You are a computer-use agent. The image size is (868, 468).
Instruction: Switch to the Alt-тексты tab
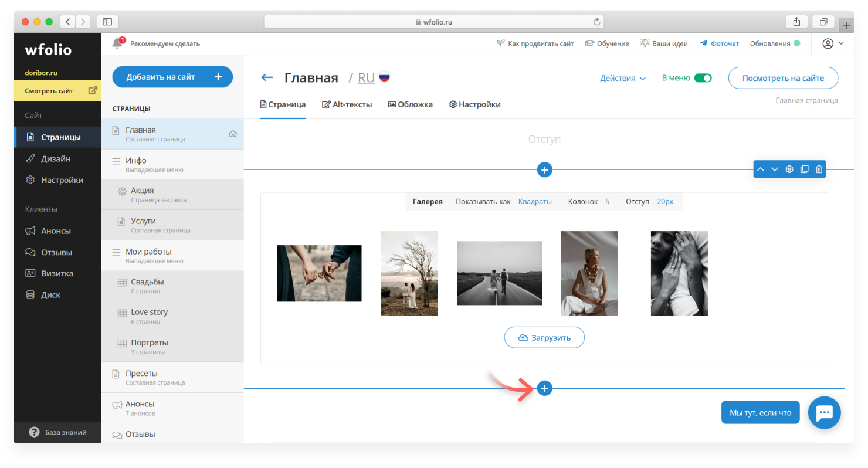point(347,104)
